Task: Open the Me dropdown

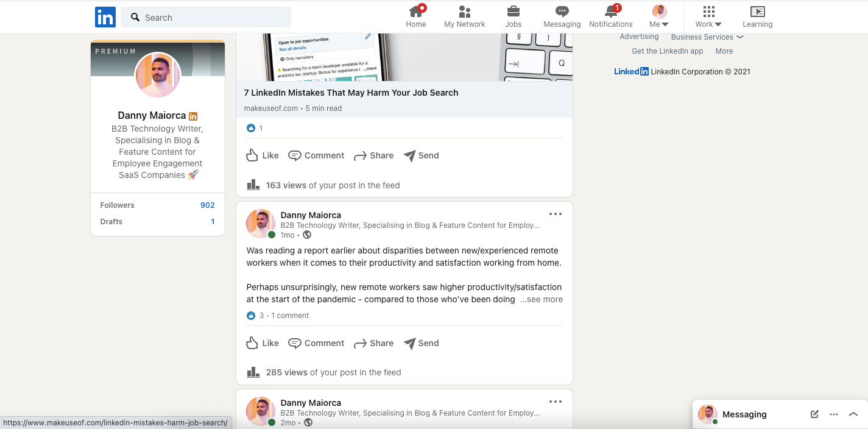Action: 658,15
